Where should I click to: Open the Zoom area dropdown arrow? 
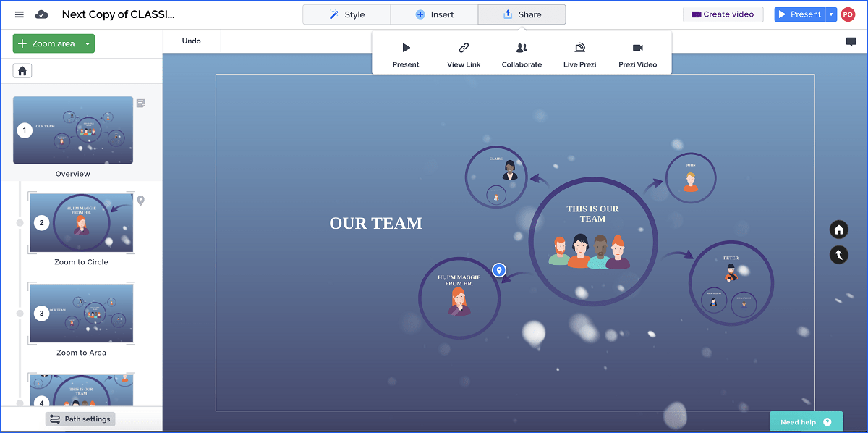(87, 43)
